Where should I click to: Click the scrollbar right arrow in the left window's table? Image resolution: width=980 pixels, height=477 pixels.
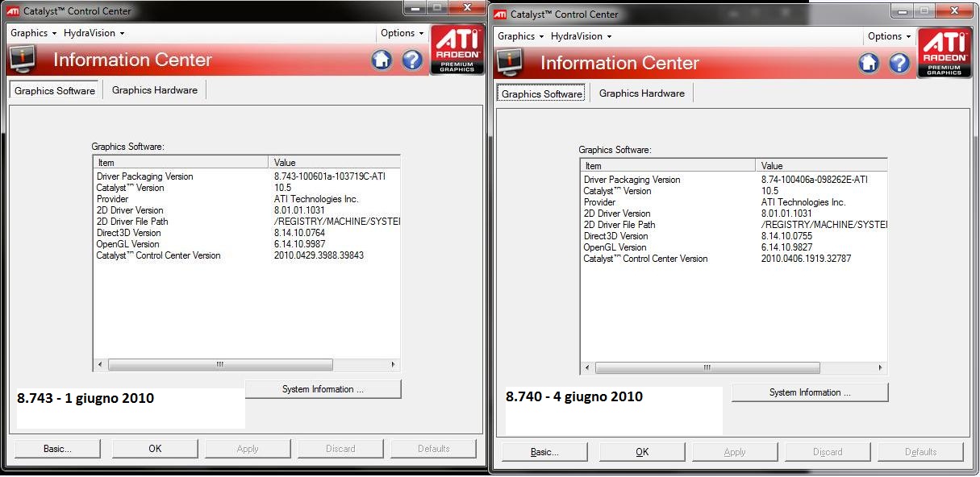[393, 365]
